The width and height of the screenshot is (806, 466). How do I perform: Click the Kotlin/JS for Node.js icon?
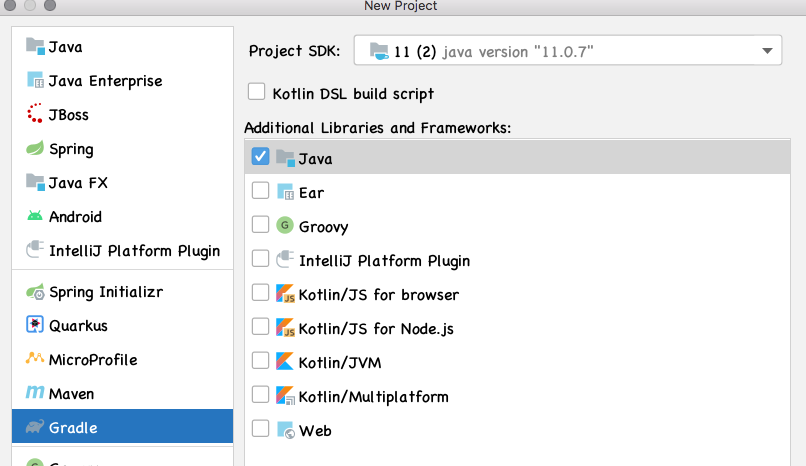285,327
